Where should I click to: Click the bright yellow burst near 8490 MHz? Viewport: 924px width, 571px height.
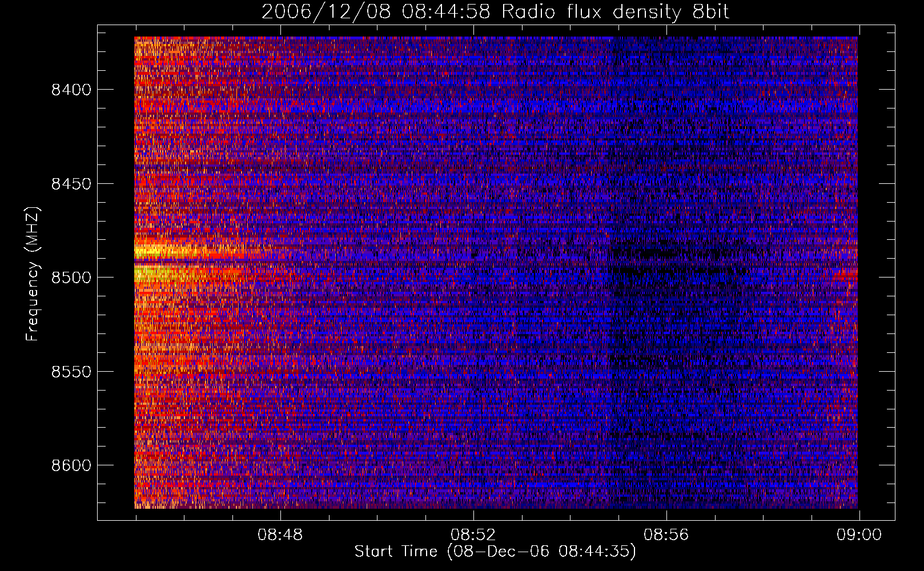tap(170, 251)
